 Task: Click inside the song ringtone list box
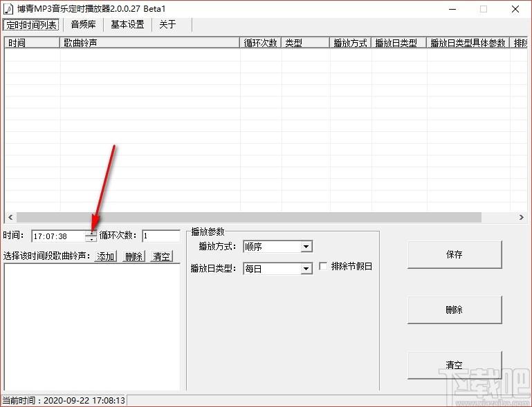[92, 327]
